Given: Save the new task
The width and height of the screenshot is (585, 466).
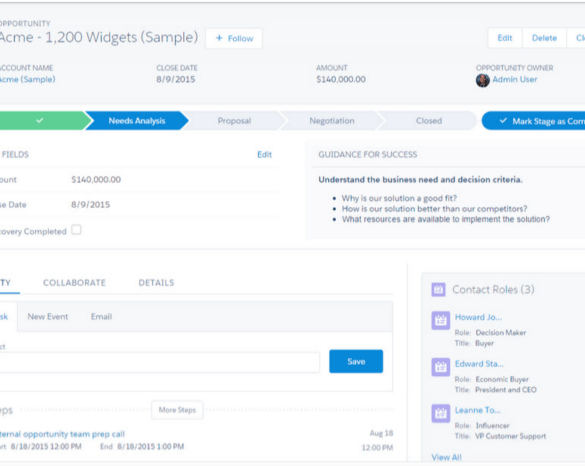Looking at the screenshot, I should click(356, 361).
